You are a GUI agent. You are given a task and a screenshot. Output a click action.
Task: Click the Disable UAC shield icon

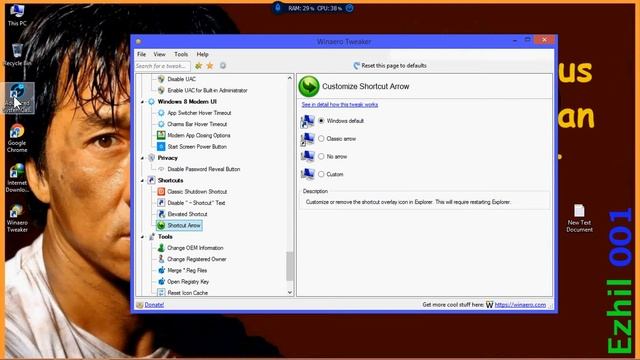click(x=161, y=79)
